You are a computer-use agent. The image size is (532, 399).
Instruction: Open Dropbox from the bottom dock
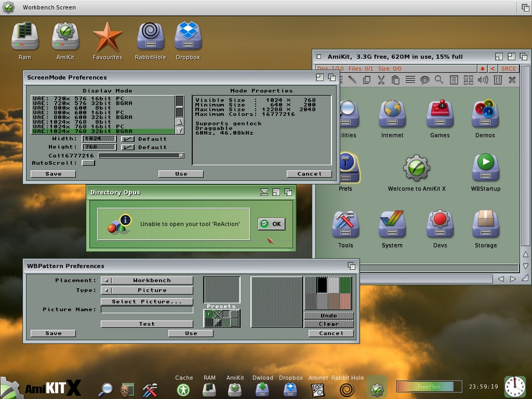pyautogui.click(x=290, y=389)
